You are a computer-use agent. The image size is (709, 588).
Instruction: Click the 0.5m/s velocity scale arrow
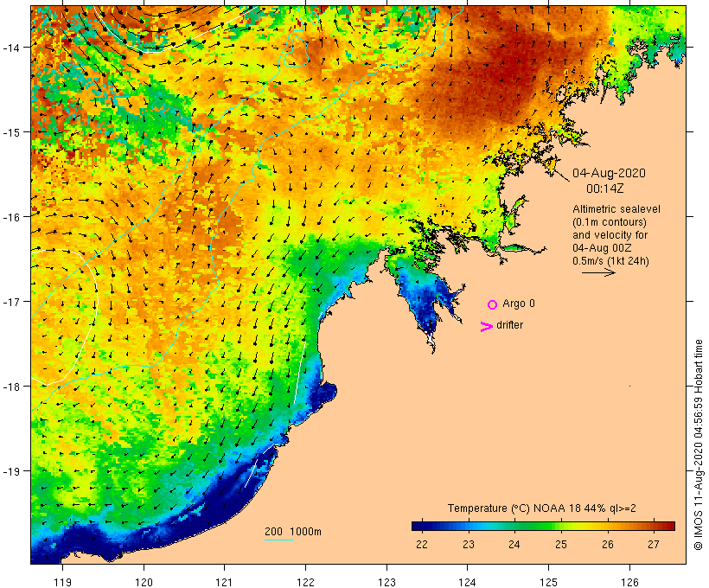(598, 272)
